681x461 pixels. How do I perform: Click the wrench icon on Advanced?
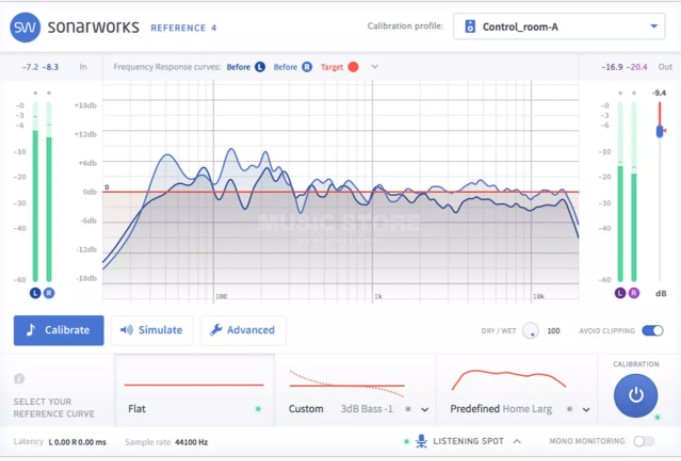tap(216, 330)
